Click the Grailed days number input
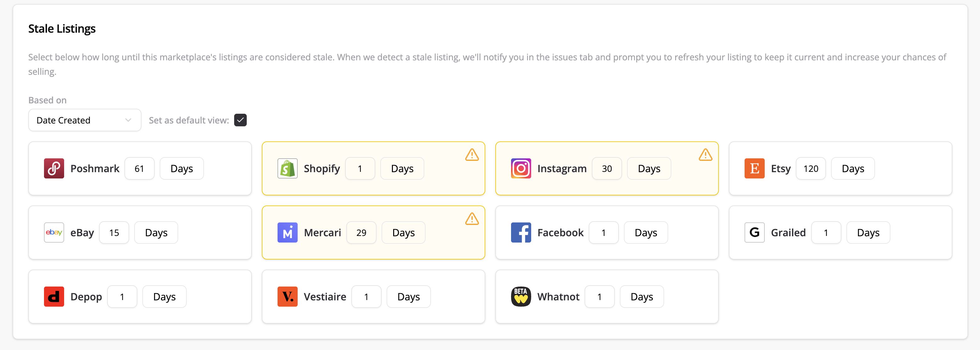 tap(826, 232)
